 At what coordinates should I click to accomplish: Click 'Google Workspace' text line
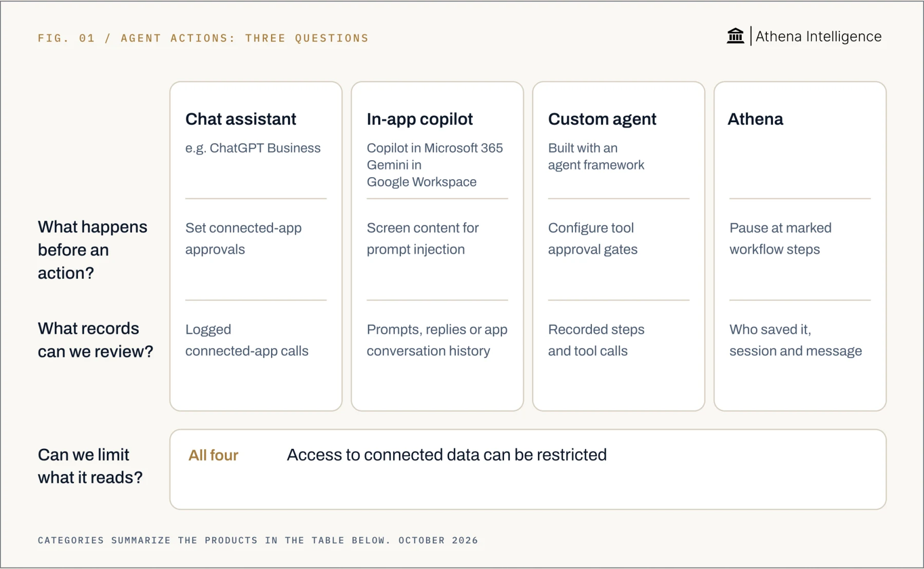421,182
